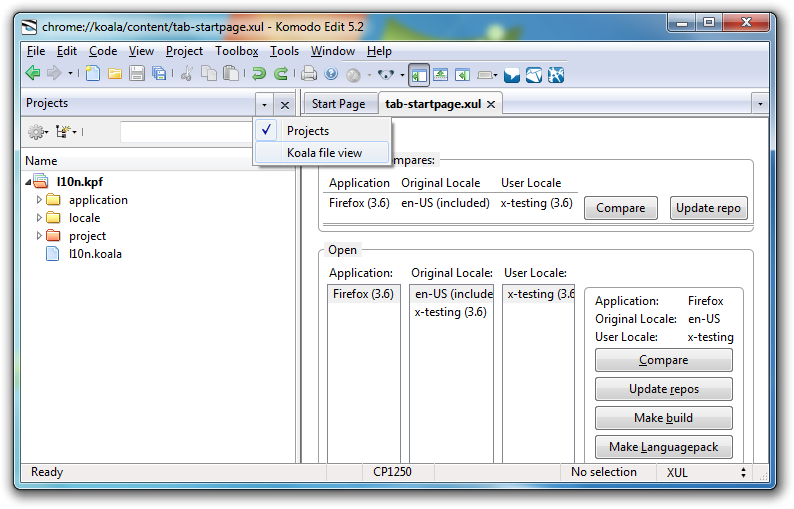Image resolution: width=794 pixels, height=509 pixels.
Task: Close the Projects side pane
Action: [x=285, y=105]
